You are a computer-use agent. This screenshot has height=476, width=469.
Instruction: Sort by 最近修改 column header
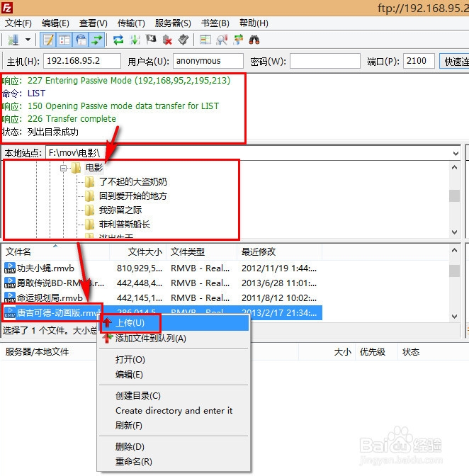(279, 252)
